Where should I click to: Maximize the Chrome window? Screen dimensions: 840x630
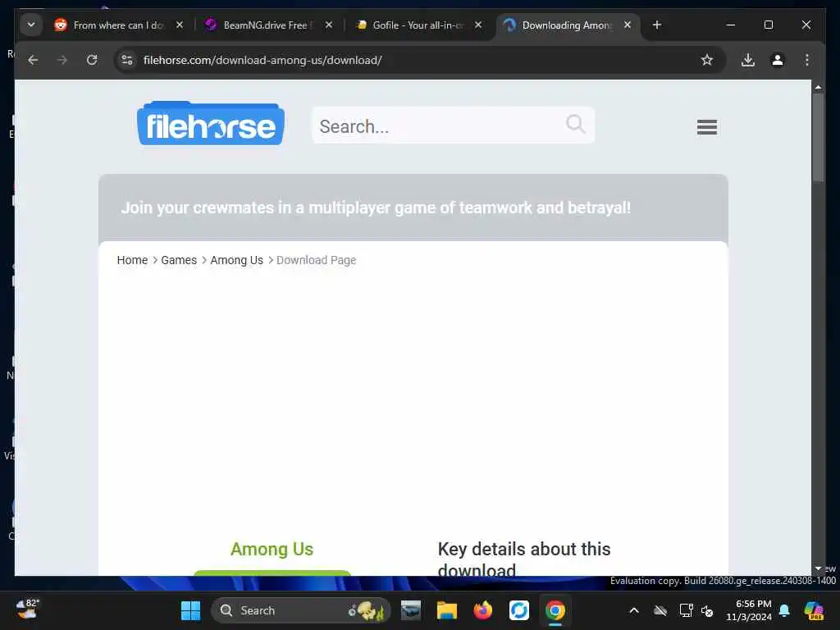pos(768,25)
